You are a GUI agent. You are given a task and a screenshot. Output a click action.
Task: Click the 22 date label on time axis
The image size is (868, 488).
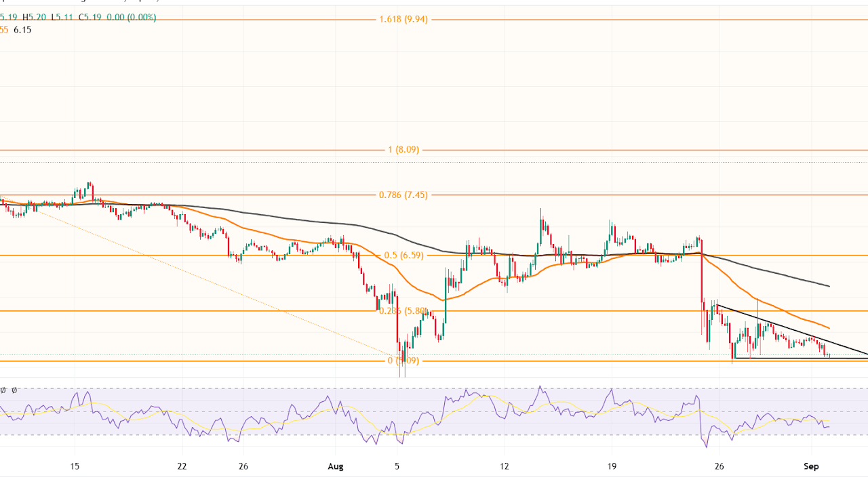(x=182, y=466)
